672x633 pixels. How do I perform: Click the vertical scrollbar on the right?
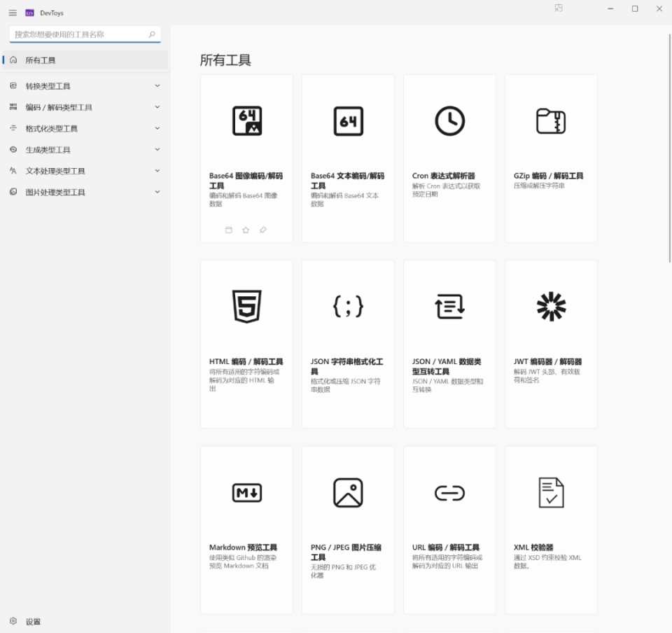(x=669, y=148)
